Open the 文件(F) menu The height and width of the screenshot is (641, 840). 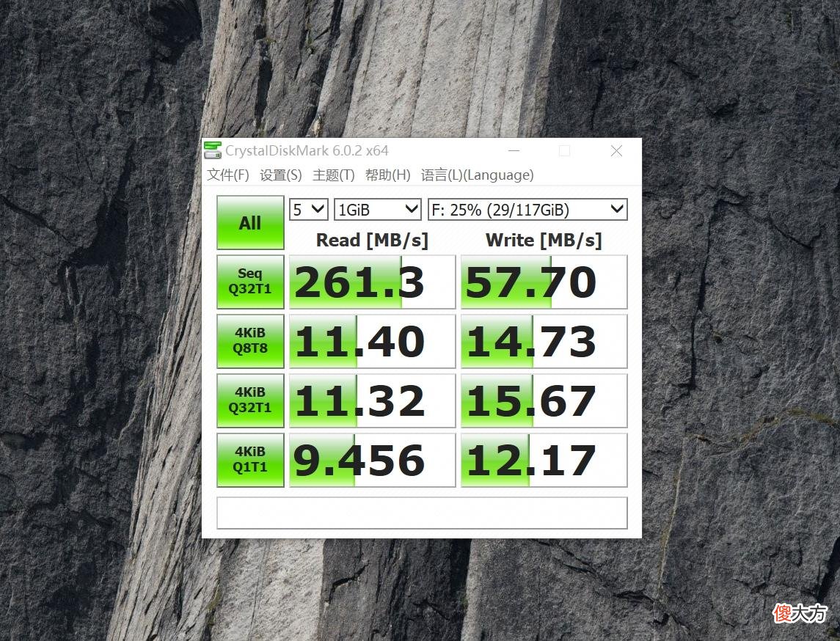pos(228,175)
